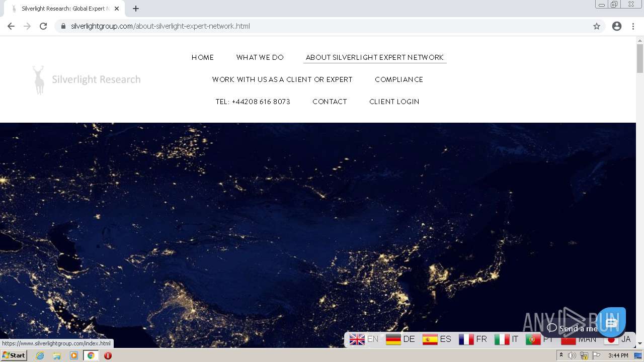Open the Windows Start button
The width and height of the screenshot is (644, 362).
point(14,355)
